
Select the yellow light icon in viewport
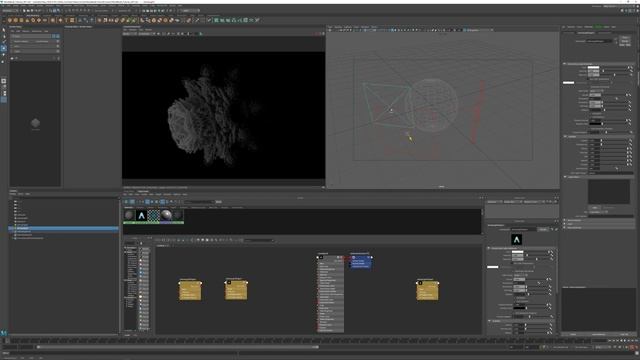pyautogui.click(x=409, y=137)
